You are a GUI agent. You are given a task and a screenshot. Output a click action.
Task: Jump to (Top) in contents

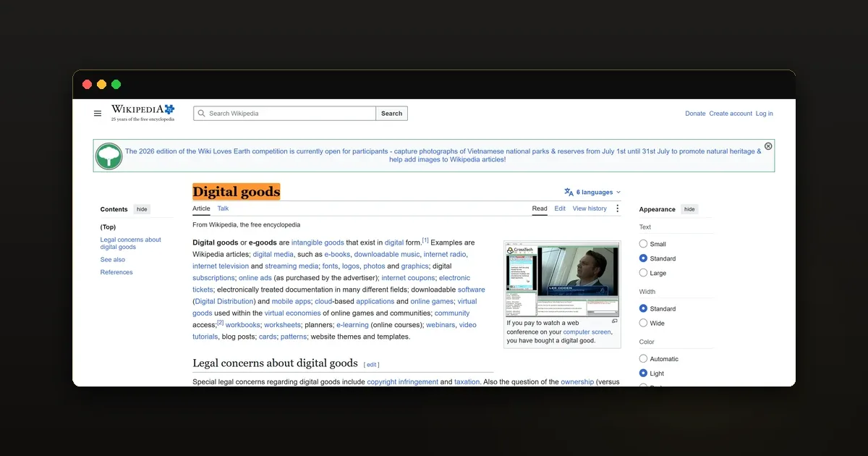click(108, 227)
